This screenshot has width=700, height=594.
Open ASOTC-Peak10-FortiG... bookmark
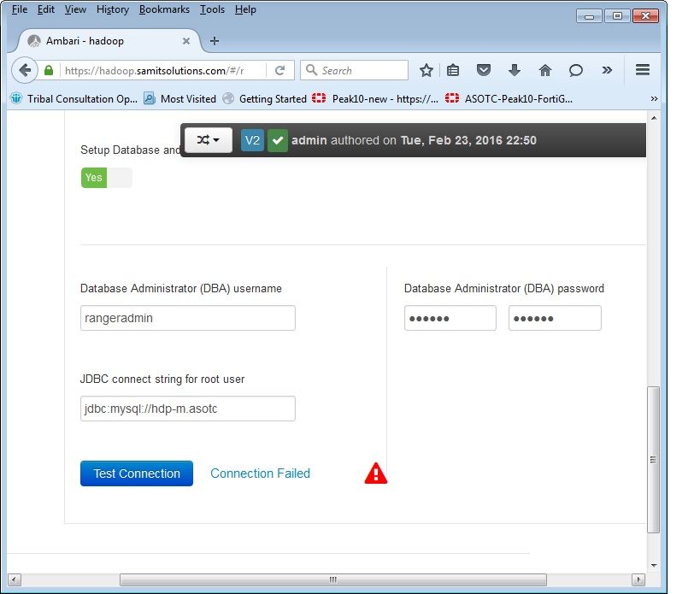point(509,98)
